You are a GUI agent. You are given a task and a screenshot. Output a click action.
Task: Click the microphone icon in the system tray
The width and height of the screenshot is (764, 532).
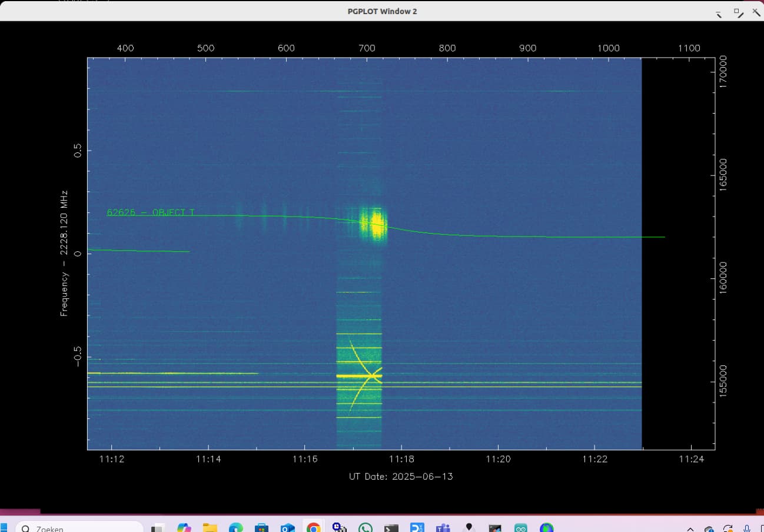click(747, 528)
